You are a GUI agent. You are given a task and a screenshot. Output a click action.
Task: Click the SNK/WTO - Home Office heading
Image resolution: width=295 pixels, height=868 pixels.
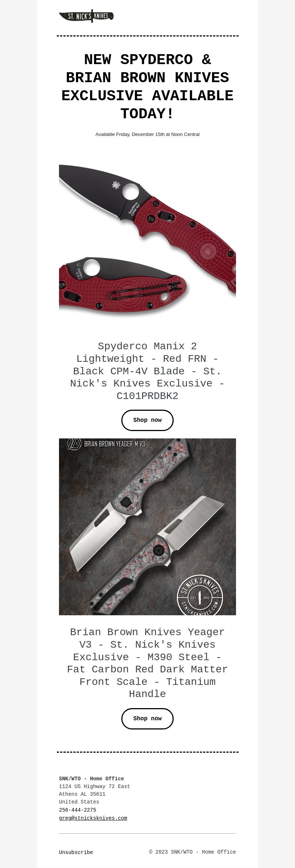coord(91,778)
